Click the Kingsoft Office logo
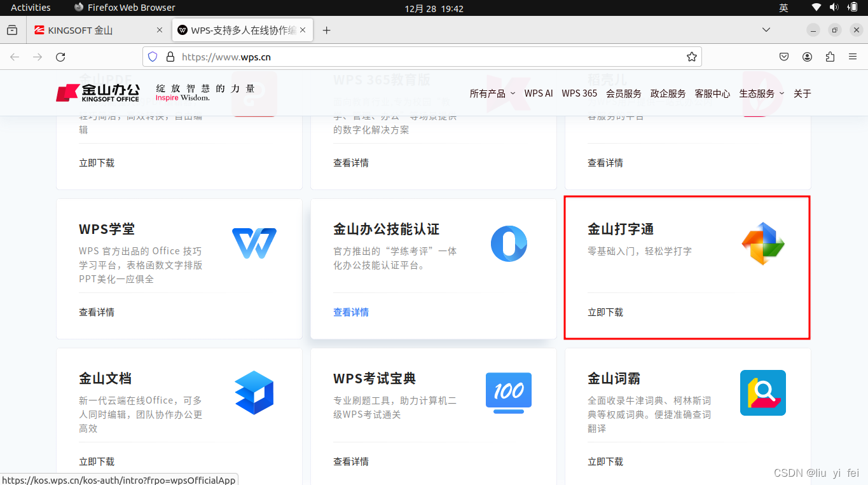This screenshot has width=868, height=485. coord(98,93)
